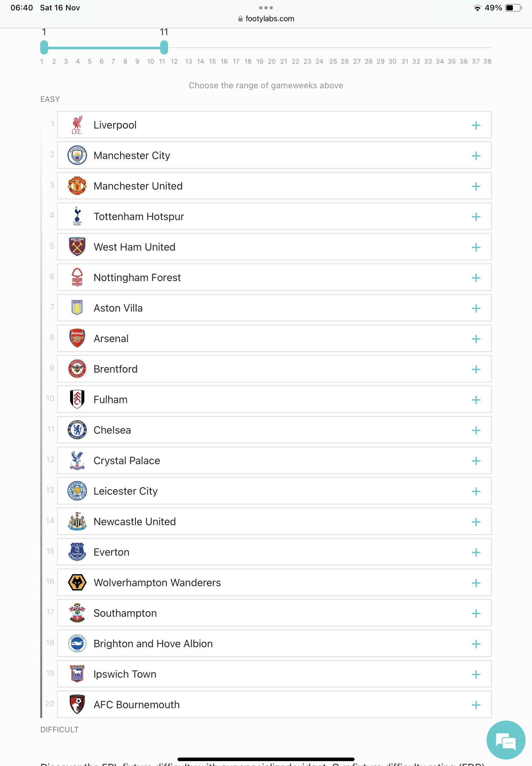Viewport: 532px width, 766px height.
Task: Click the left gameweek slider handle at 1
Action: (x=44, y=47)
